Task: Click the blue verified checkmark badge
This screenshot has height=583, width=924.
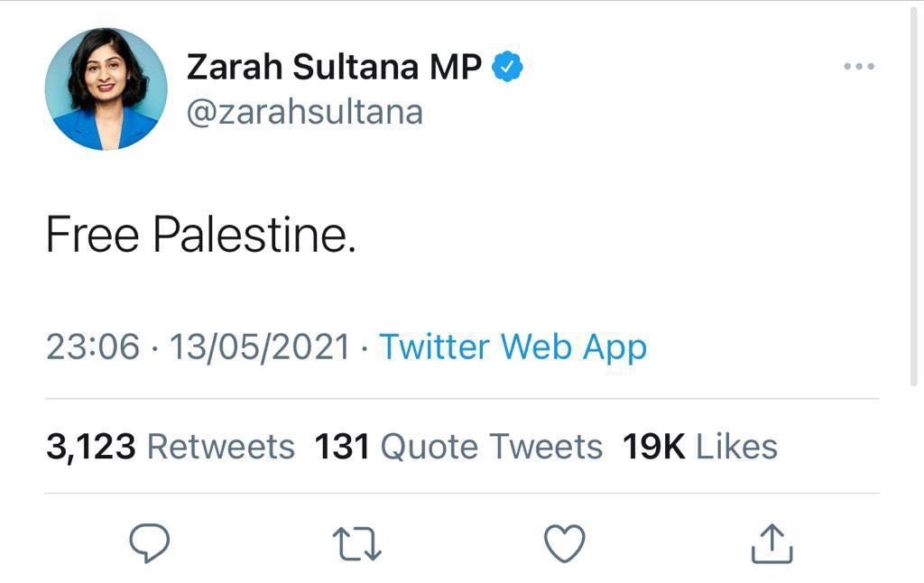Action: click(x=508, y=68)
